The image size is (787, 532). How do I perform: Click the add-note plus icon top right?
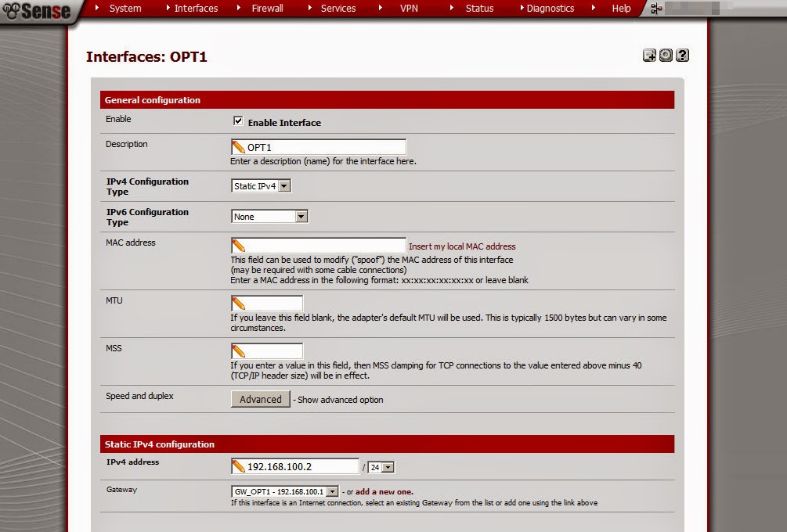[x=648, y=55]
